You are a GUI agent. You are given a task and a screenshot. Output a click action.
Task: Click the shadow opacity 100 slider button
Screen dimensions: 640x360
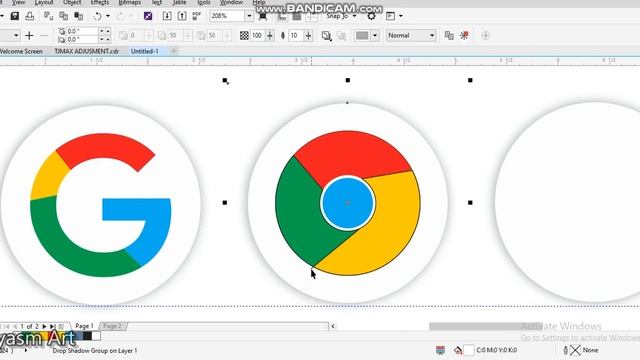[269, 36]
